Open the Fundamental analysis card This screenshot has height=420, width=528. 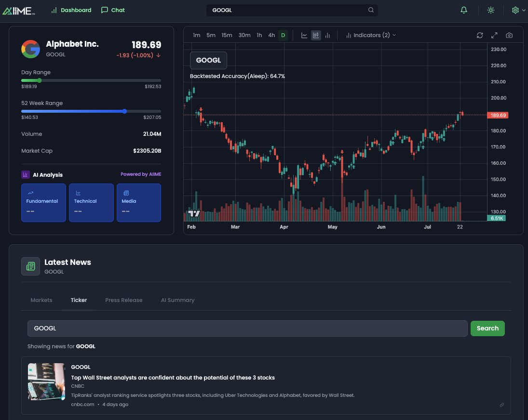43,203
